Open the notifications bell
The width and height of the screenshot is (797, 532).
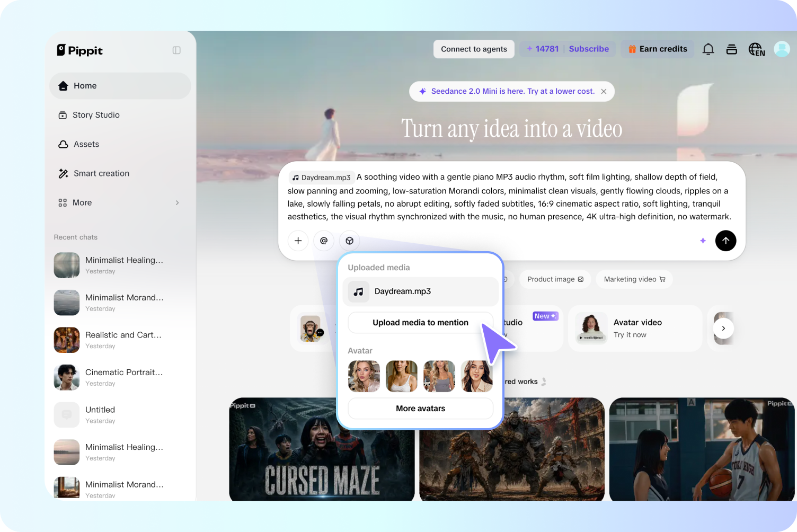point(708,49)
